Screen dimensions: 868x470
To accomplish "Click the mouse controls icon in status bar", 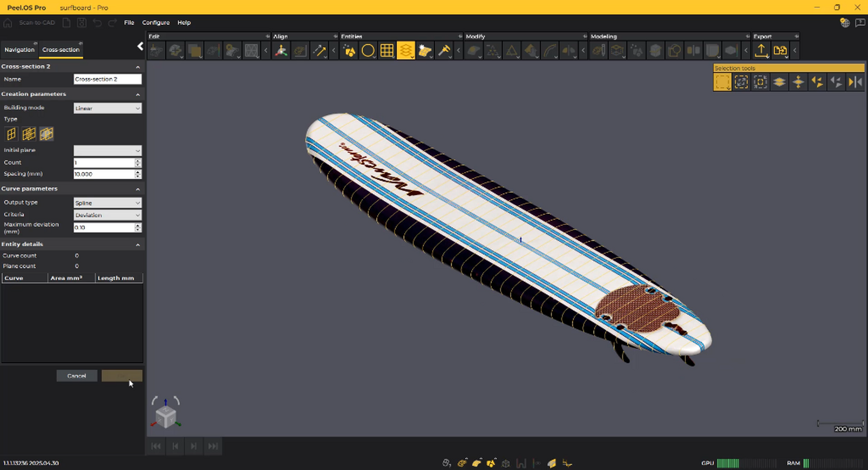I will click(447, 463).
